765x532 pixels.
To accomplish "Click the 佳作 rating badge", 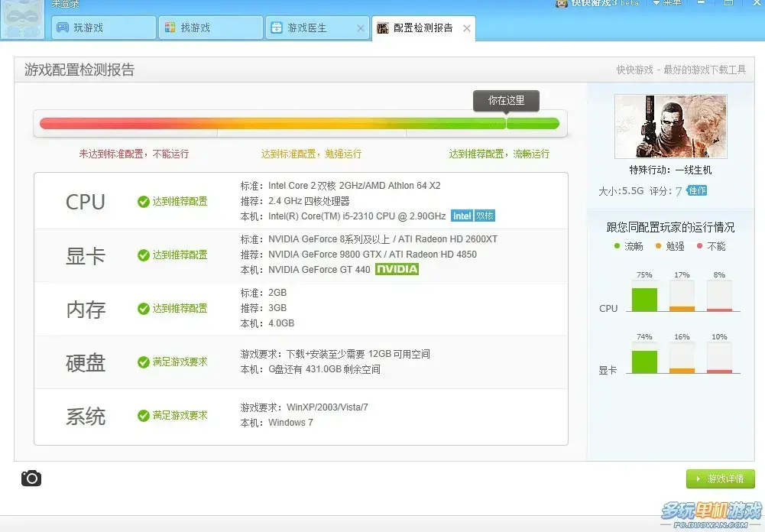I will coord(697,190).
